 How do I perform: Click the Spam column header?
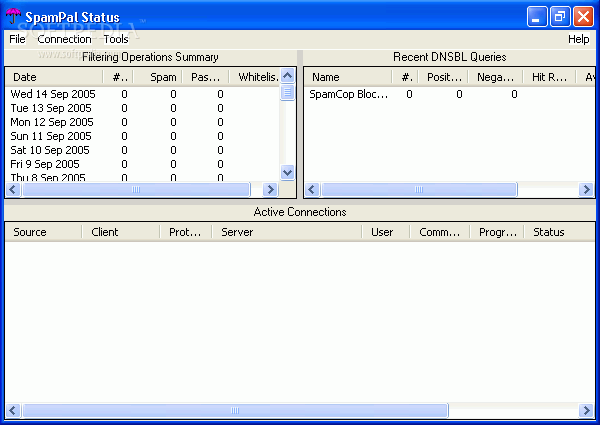click(x=157, y=77)
